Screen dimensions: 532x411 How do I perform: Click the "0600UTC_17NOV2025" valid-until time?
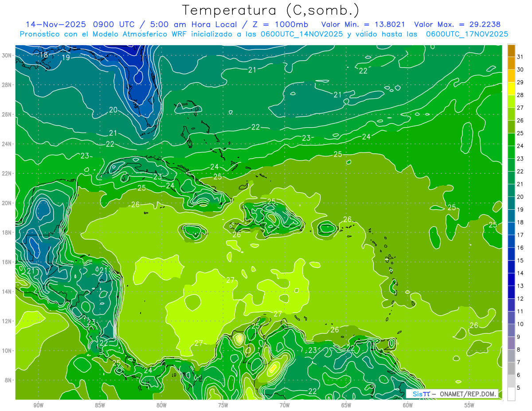[467, 34]
